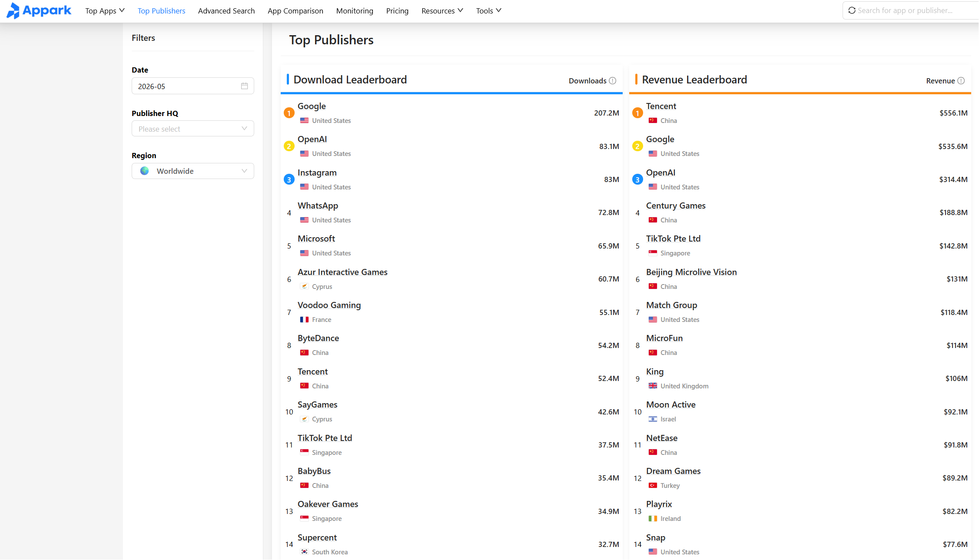The height and width of the screenshot is (560, 979).
Task: Click the $556.1M revenue value
Action: click(x=953, y=113)
